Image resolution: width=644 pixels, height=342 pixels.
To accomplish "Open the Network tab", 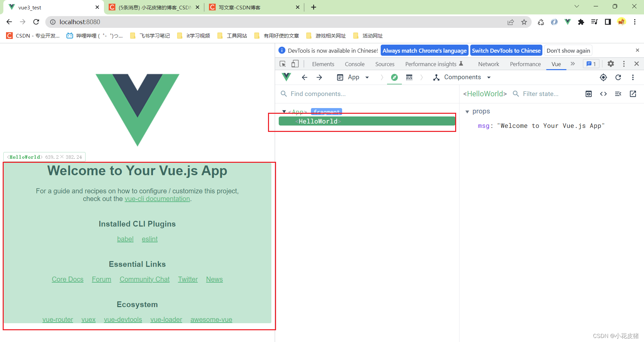I will tap(488, 64).
